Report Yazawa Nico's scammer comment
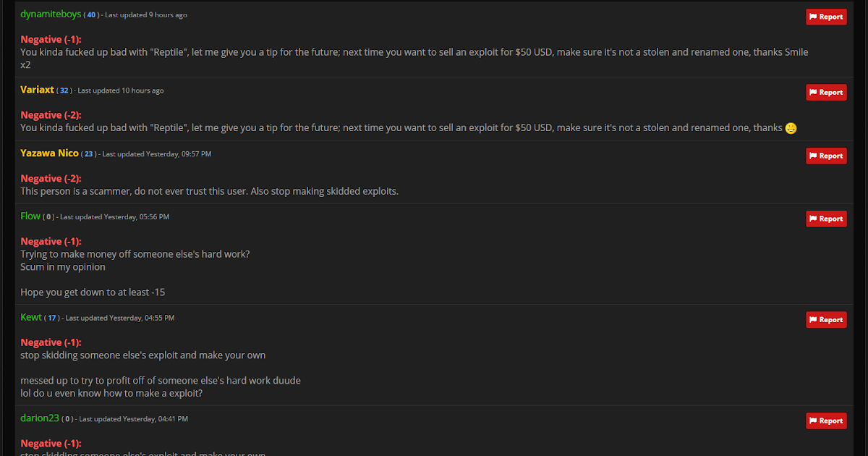Image resolution: width=868 pixels, height=456 pixels. (x=826, y=156)
